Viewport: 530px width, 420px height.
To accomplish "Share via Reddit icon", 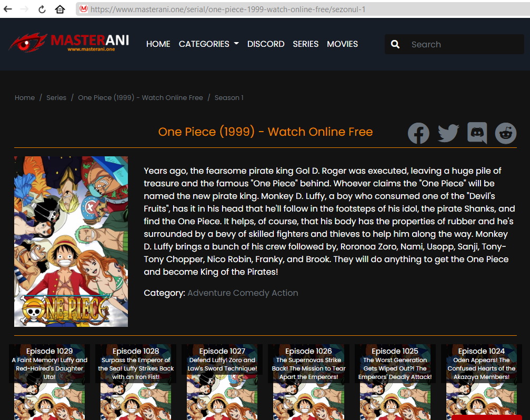I will 506,133.
